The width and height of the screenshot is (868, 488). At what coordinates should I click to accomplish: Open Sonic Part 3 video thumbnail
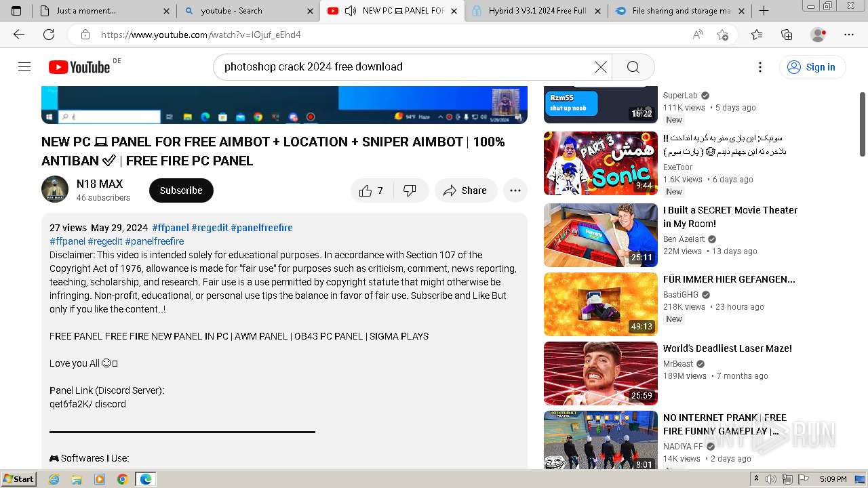601,163
